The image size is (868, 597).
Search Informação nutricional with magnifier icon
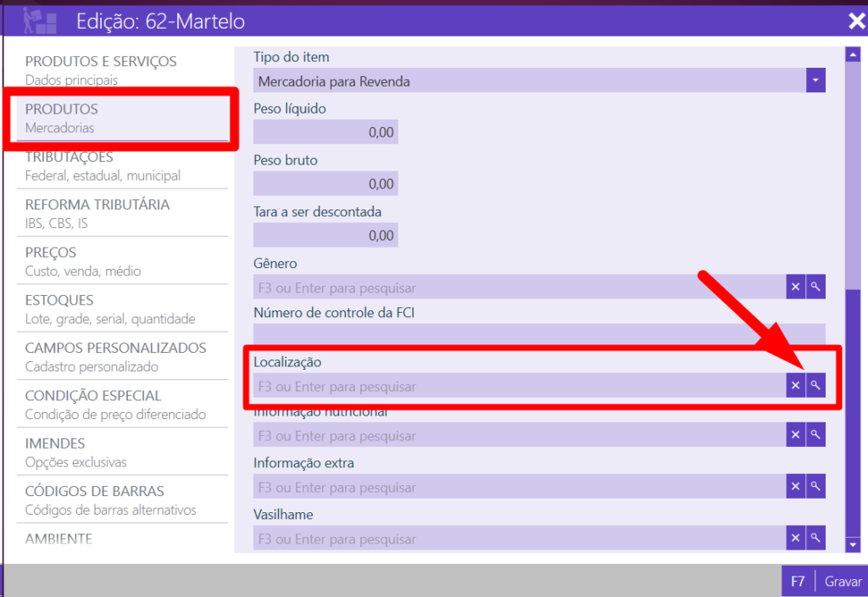(x=815, y=435)
